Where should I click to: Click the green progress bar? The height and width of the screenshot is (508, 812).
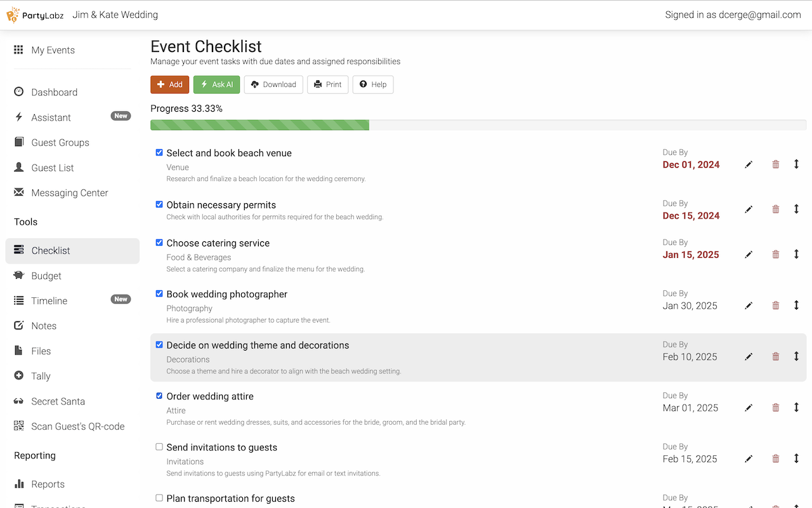(x=259, y=125)
